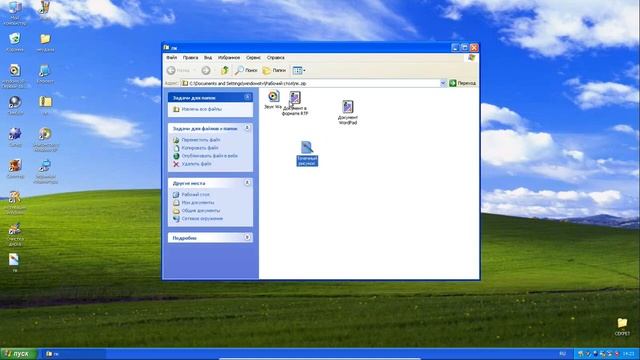The width and height of the screenshot is (640, 360).
Task: Open the Правка menu
Action: (x=190, y=58)
